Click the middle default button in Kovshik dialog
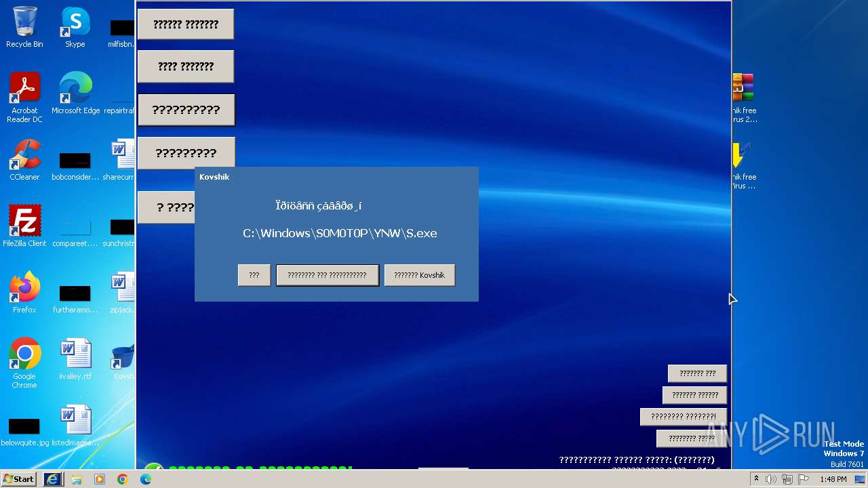868x488 pixels. pyautogui.click(x=327, y=275)
